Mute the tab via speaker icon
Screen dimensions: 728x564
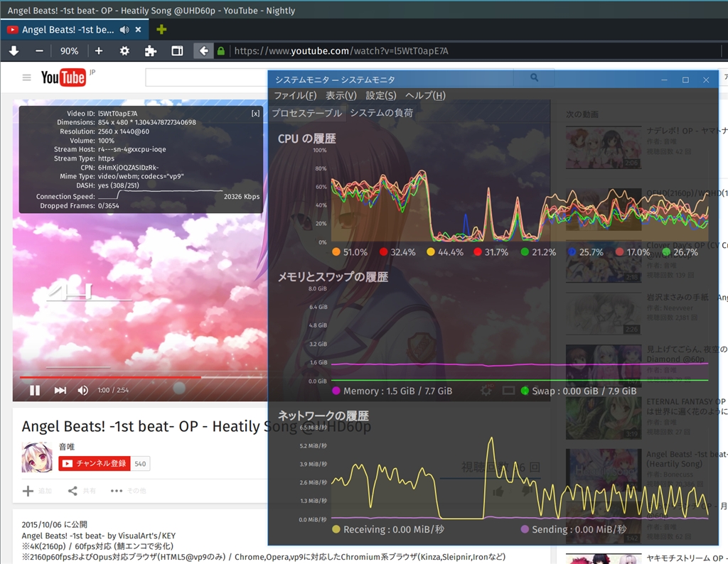(124, 30)
